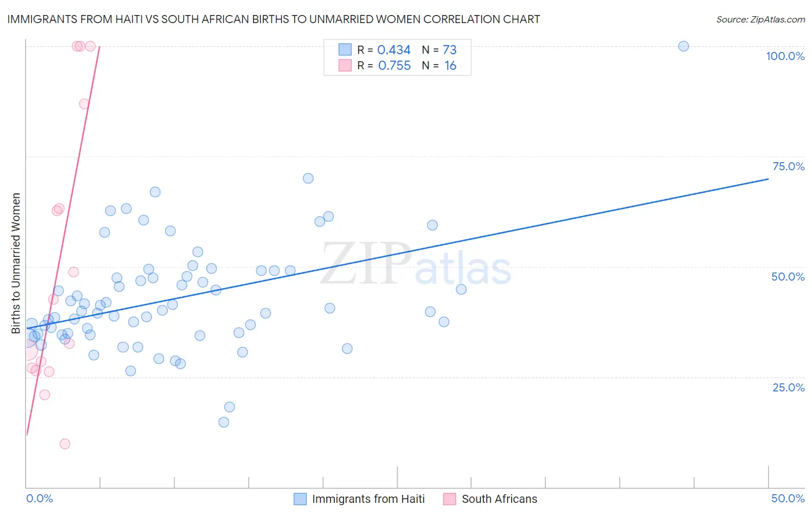This screenshot has height=515, width=812.
Task: Click the 0.0% x-axis label
Action: [39, 498]
